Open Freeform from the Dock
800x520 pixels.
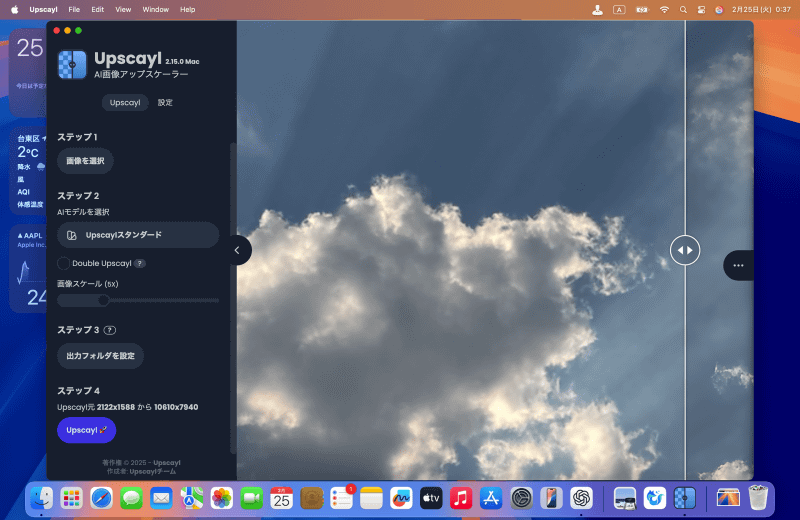pyautogui.click(x=401, y=498)
